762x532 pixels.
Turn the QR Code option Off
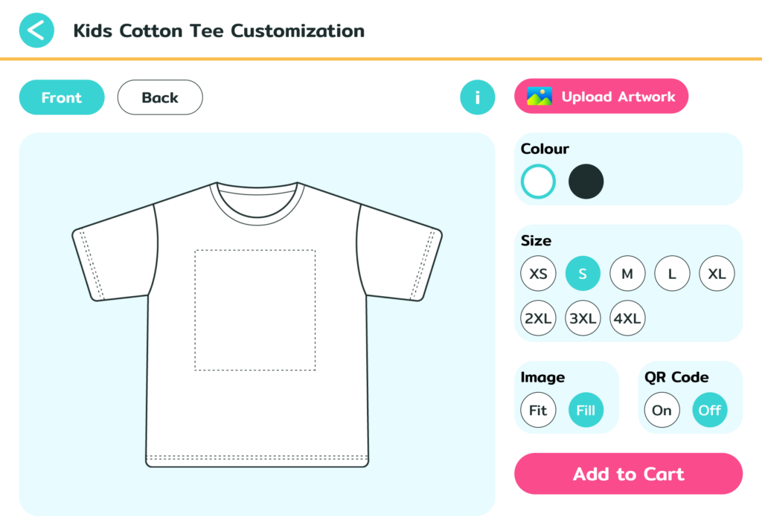click(709, 410)
